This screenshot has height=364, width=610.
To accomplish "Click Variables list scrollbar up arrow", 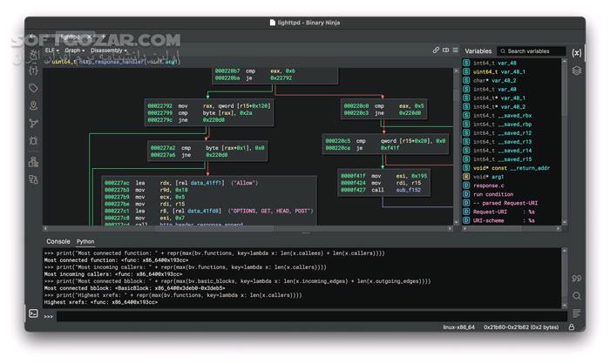I will point(565,61).
